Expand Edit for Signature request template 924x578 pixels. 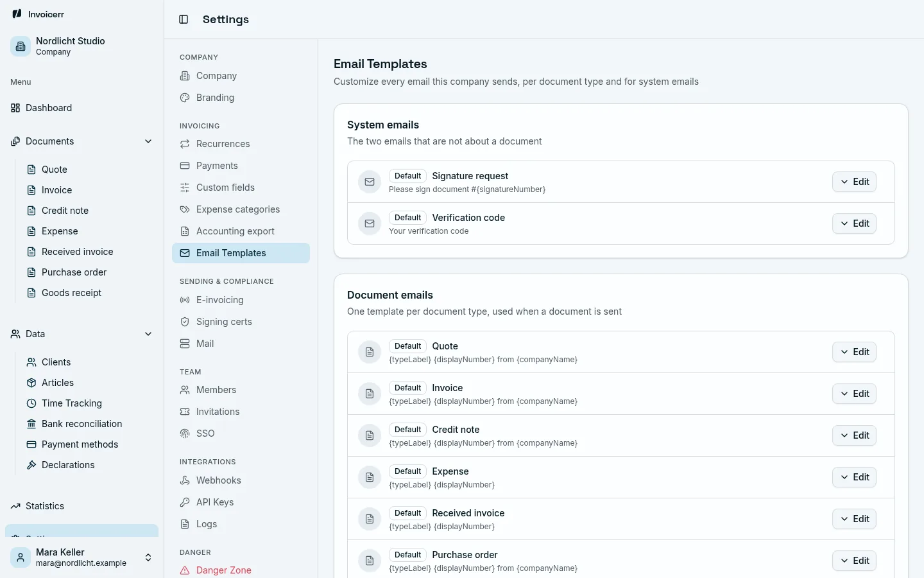click(854, 182)
